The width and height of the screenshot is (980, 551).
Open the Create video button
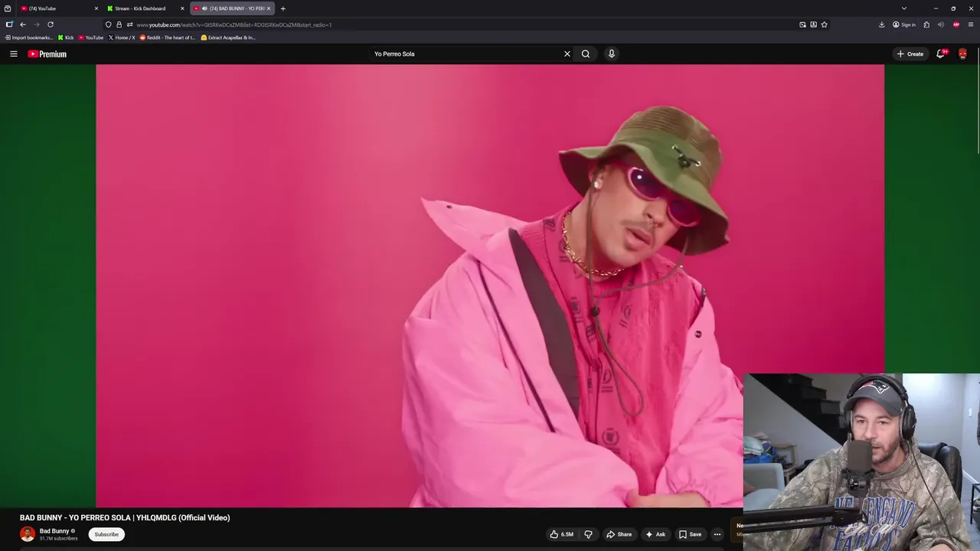click(x=910, y=54)
